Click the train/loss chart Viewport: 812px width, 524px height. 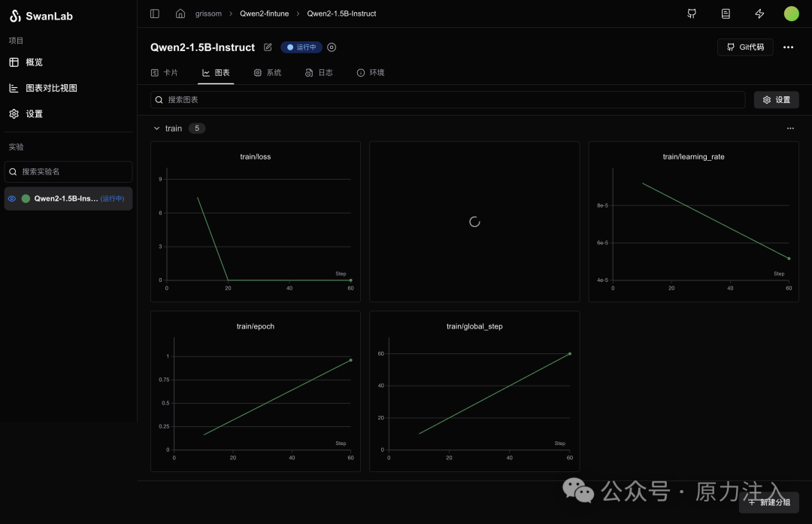click(x=256, y=222)
